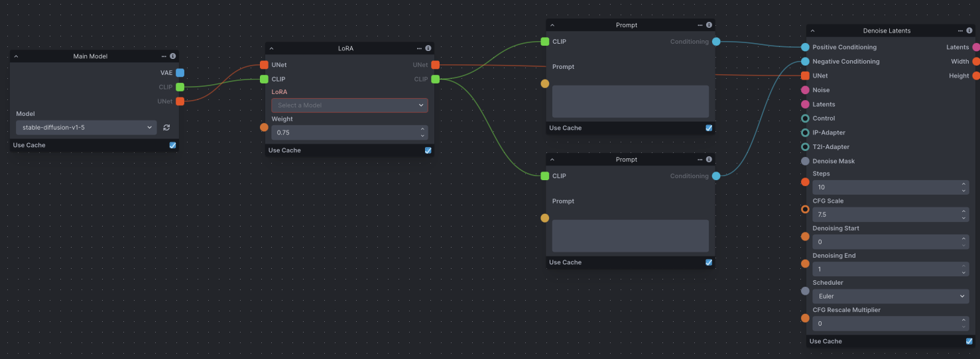Open the Euler scheduler dropdown
Image resolution: width=980 pixels, height=359 pixels.
pos(889,297)
